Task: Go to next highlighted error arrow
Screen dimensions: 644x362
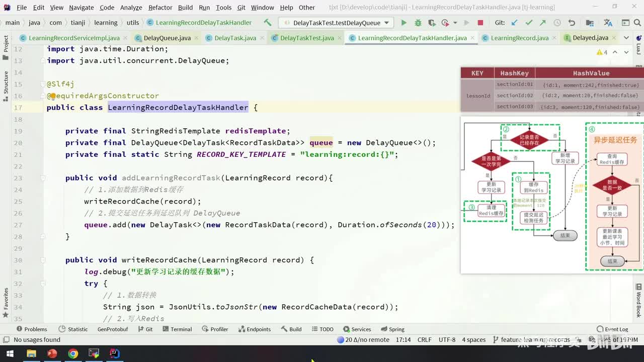Action: pos(626,52)
